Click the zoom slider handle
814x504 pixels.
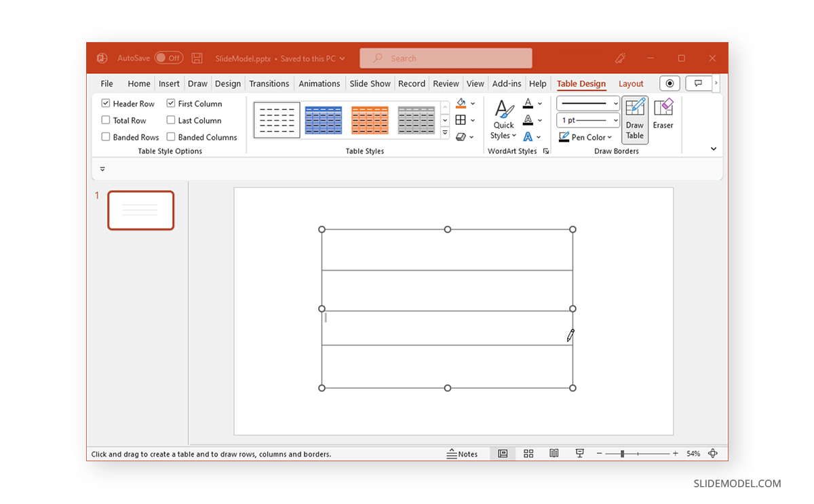(622, 454)
